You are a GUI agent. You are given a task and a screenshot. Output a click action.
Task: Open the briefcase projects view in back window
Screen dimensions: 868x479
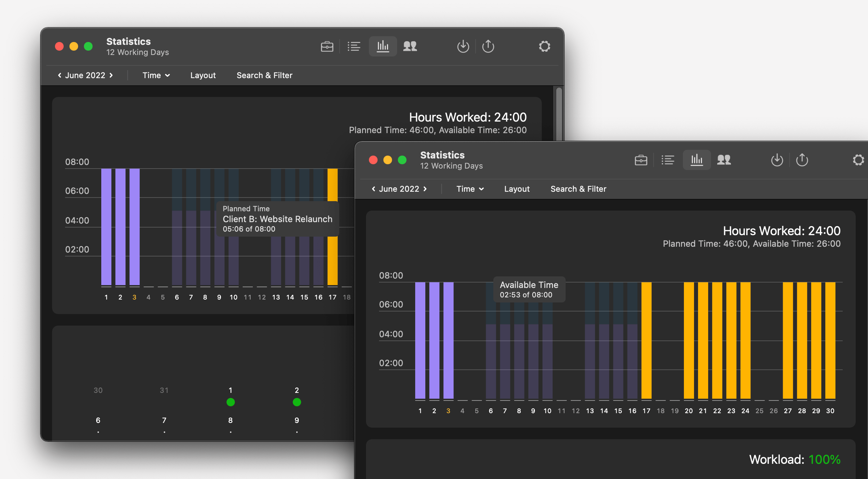pos(327,46)
